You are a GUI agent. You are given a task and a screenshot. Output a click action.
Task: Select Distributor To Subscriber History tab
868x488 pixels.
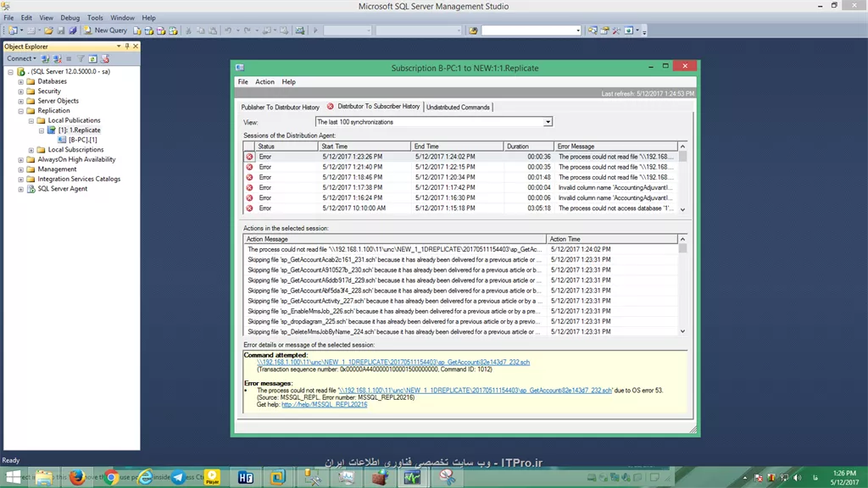tap(374, 106)
